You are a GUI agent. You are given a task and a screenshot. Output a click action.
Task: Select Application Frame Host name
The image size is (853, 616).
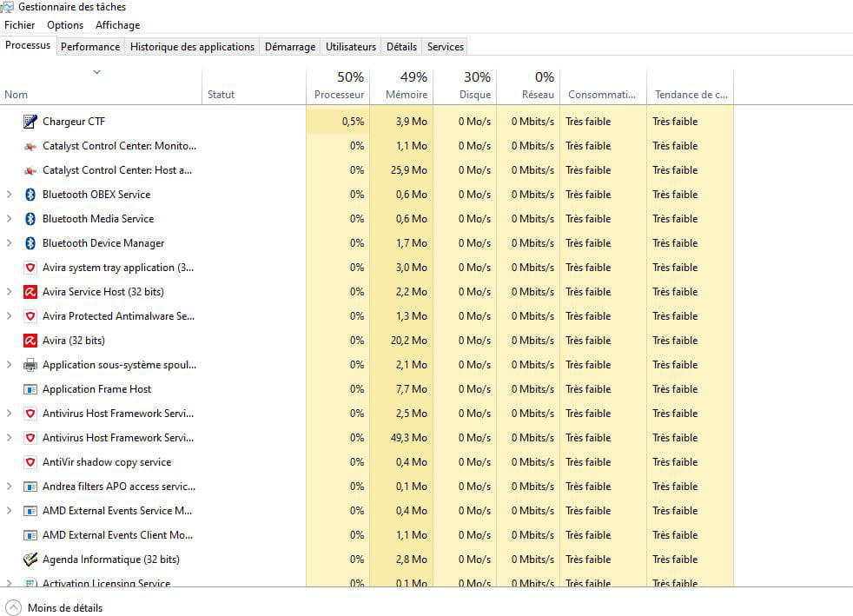pos(96,389)
